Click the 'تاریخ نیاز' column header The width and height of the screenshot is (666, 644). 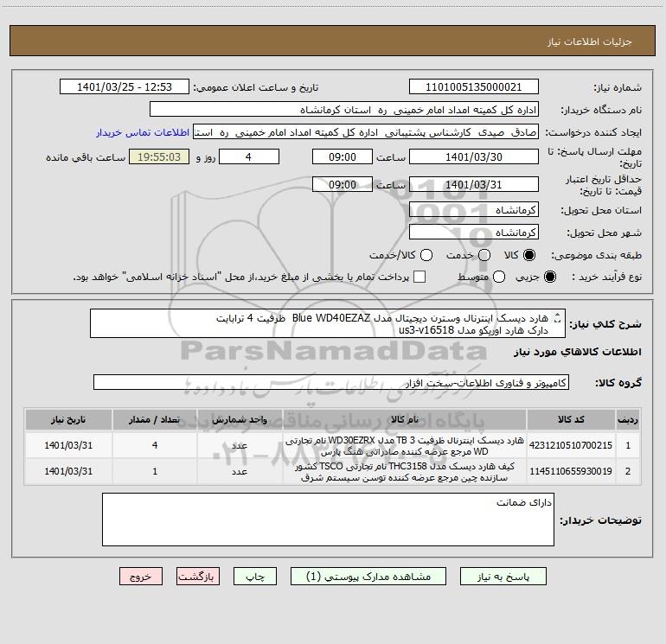coord(68,419)
